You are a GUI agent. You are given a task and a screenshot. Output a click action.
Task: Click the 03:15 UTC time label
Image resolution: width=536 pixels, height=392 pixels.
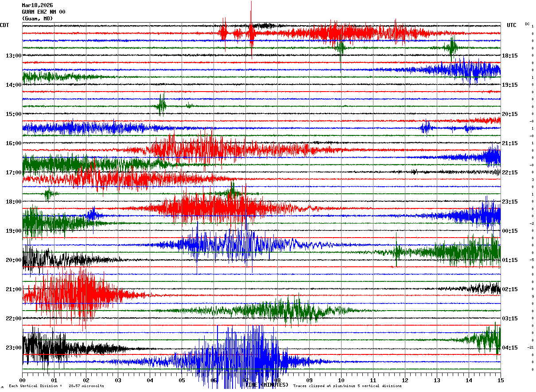point(510,319)
